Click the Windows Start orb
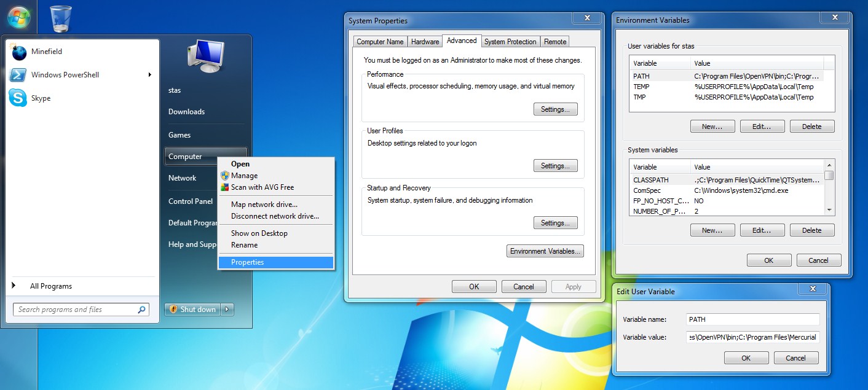 pyautogui.click(x=19, y=17)
